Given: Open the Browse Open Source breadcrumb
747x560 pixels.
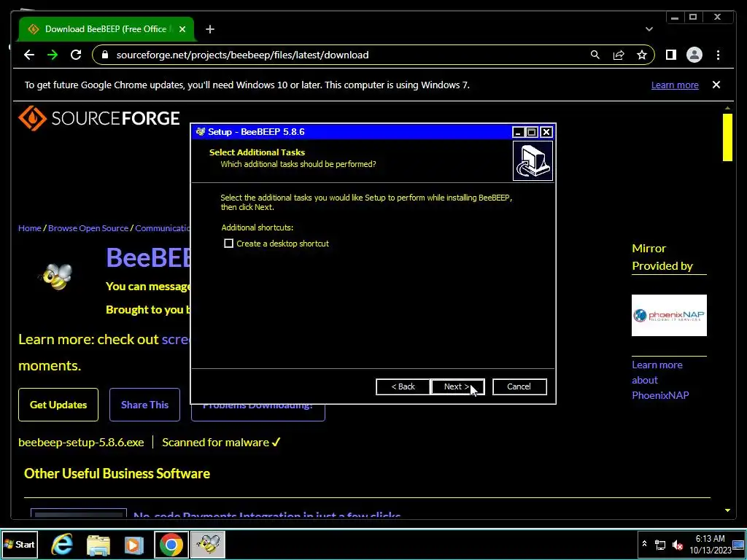Looking at the screenshot, I should pyautogui.click(x=88, y=228).
